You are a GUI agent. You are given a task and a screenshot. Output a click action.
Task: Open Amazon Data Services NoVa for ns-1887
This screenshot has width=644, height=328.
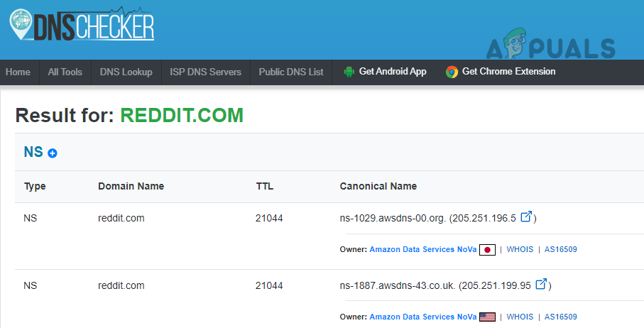[x=423, y=317]
